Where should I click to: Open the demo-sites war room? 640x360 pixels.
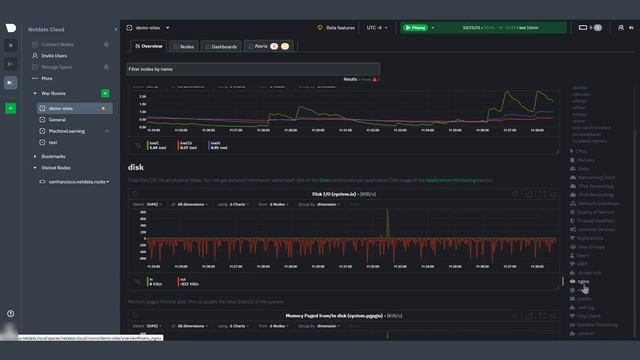(74, 109)
